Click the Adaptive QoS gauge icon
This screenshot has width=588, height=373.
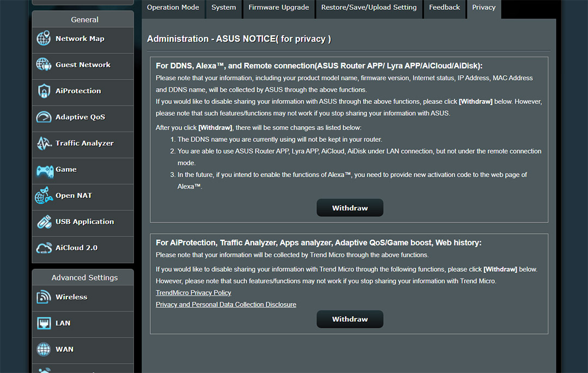click(x=44, y=117)
